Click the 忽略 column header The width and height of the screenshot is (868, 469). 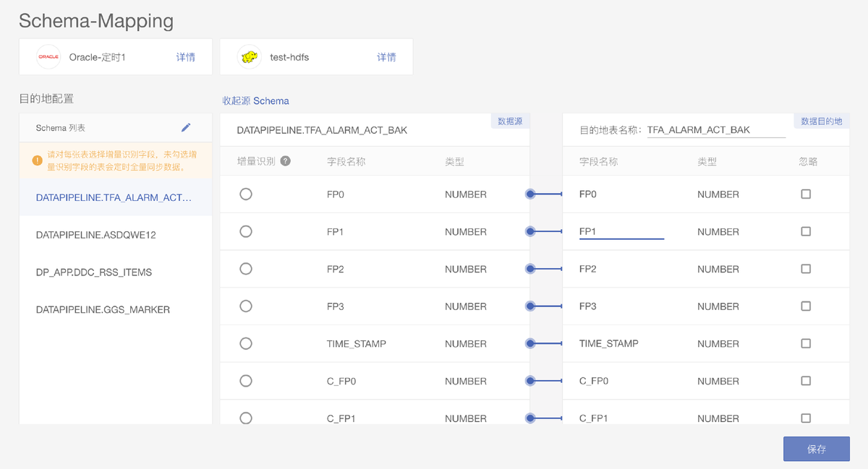coord(808,161)
